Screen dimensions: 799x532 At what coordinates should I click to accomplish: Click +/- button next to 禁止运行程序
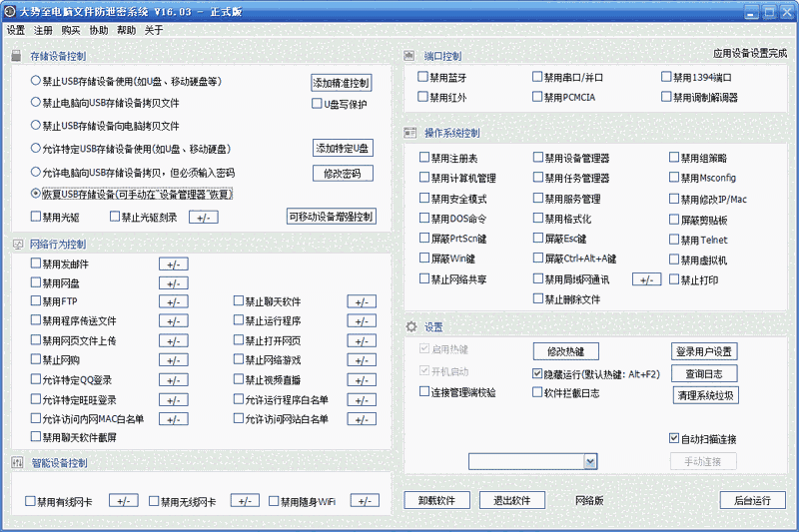pos(362,321)
